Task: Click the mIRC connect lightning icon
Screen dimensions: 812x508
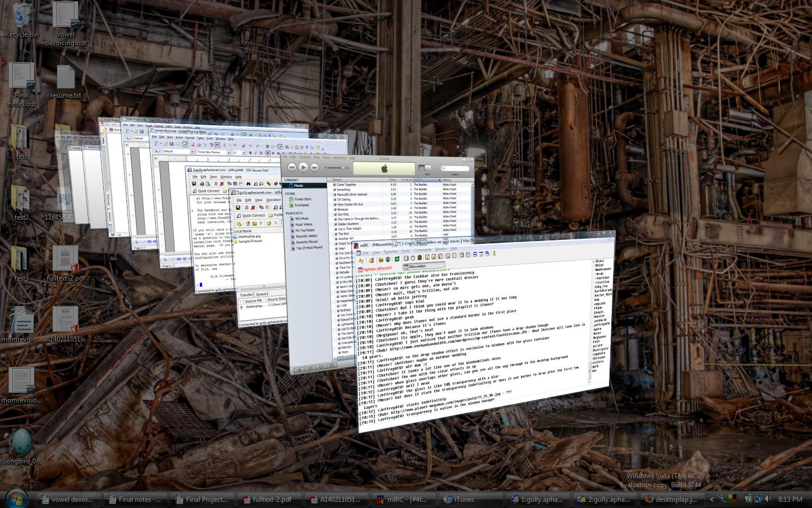Action: click(361, 261)
